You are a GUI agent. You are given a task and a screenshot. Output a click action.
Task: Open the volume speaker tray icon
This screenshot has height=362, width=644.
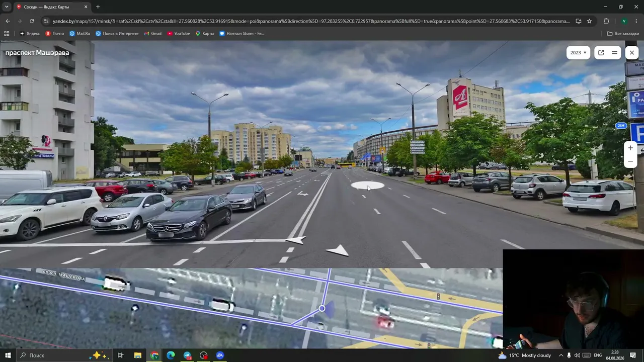pos(577,355)
